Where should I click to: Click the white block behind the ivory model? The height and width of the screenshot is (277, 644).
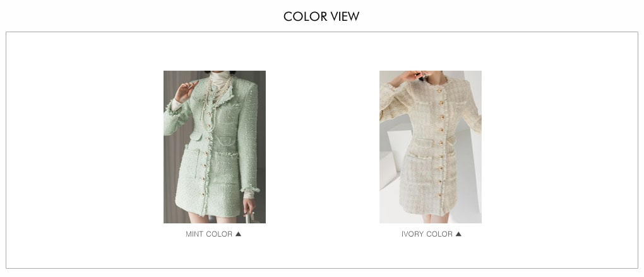point(390,164)
